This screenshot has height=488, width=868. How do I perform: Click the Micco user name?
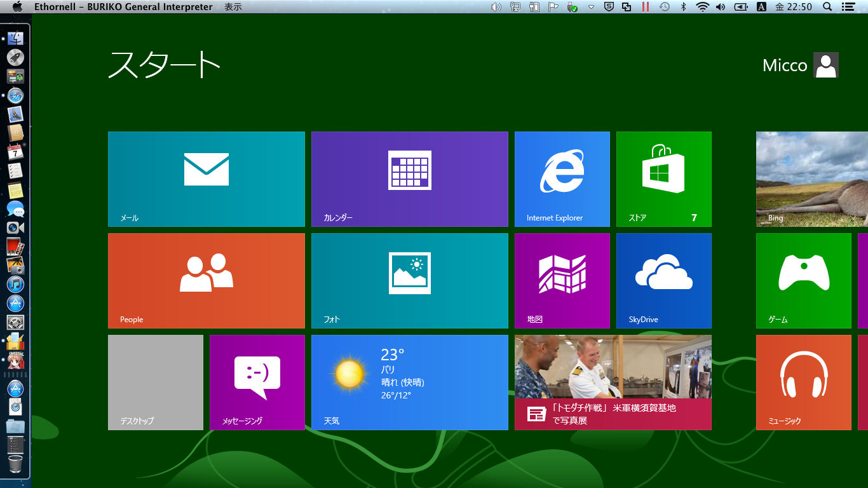coord(785,65)
